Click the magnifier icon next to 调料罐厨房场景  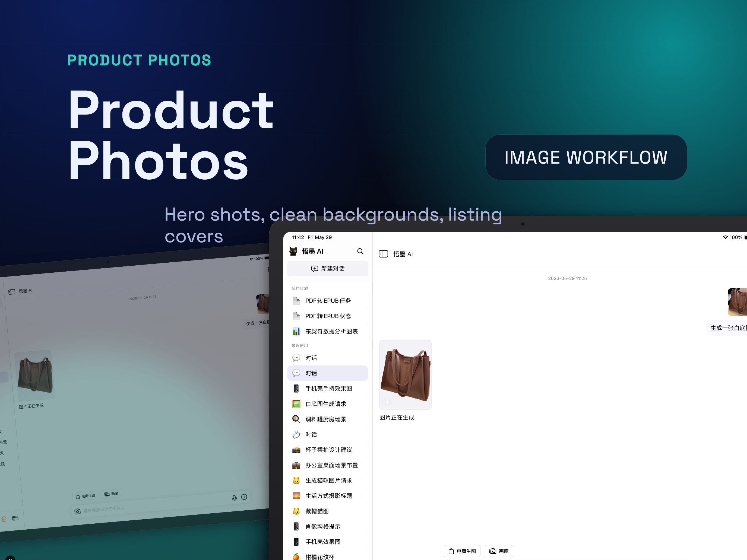[x=296, y=419]
